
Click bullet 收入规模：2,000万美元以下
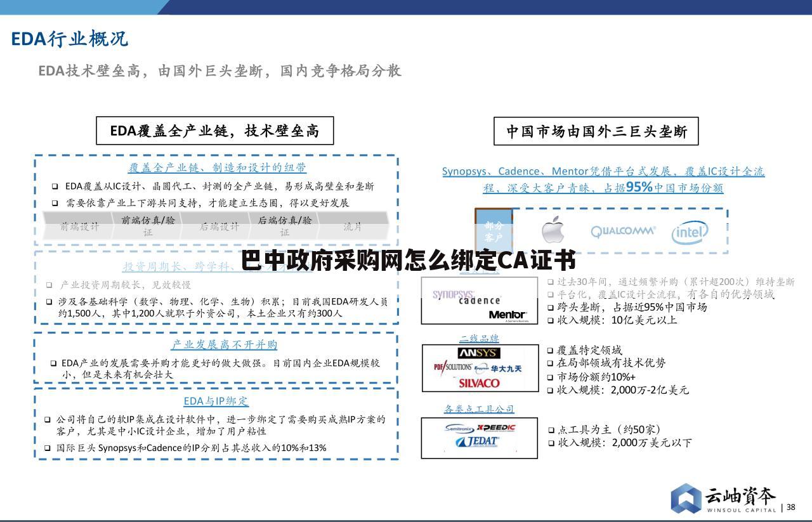[620, 443]
